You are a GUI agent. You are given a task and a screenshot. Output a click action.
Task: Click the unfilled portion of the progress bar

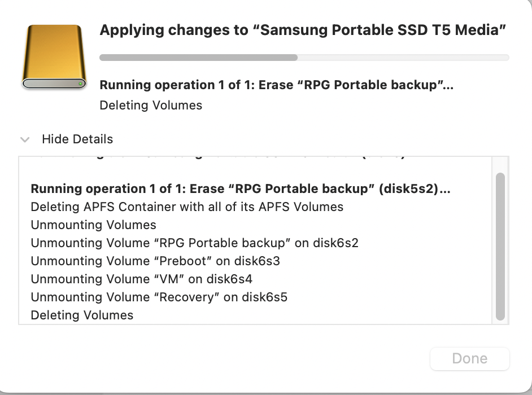coord(403,58)
